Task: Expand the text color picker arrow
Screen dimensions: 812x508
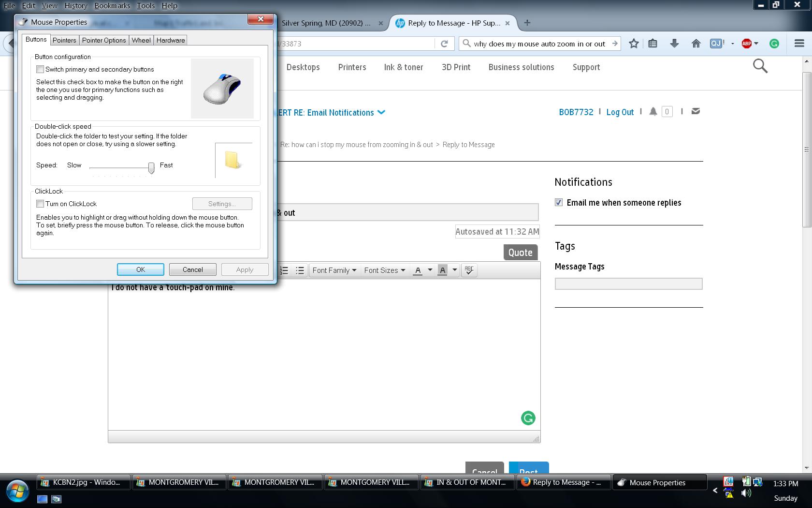Action: (x=429, y=270)
